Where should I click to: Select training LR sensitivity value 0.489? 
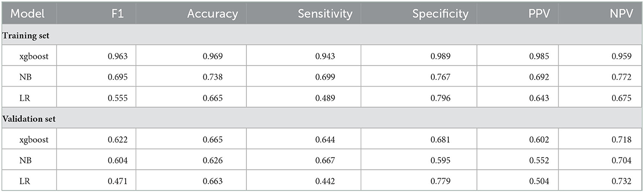pos(326,98)
